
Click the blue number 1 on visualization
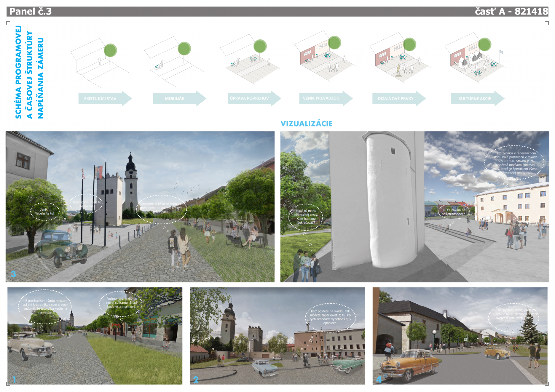point(14,380)
